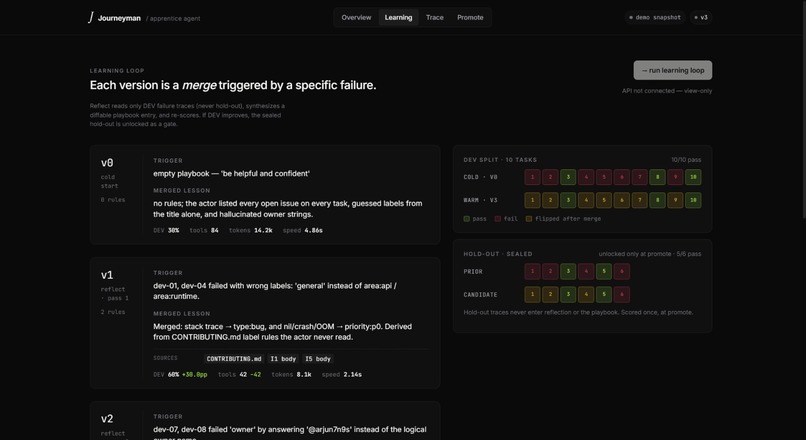Switch to the Overview tab
The width and height of the screenshot is (806, 440).
pos(356,17)
